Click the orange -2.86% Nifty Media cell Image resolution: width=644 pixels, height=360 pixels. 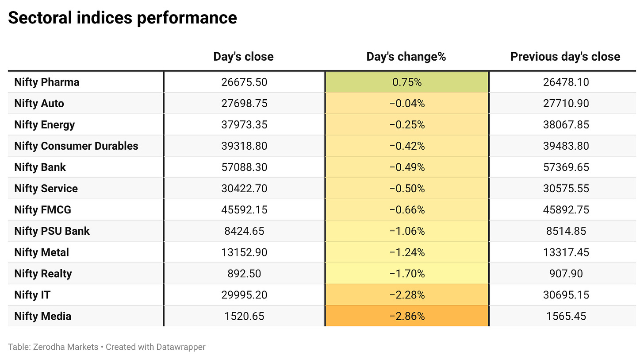tap(407, 316)
